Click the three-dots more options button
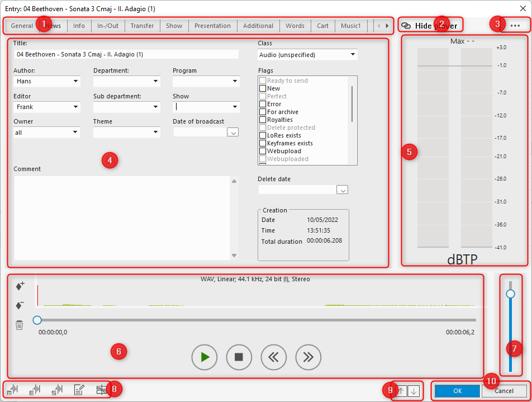Screen dimensions: 532x402 point(515,26)
